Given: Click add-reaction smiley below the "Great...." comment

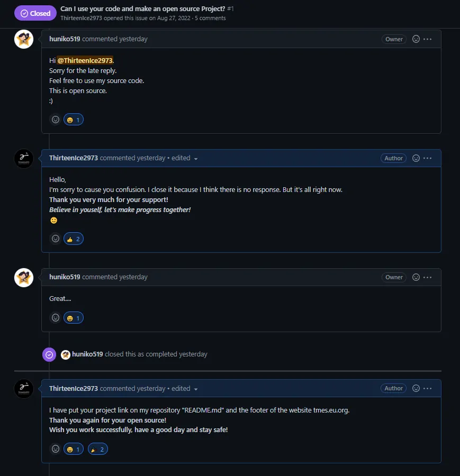Looking at the screenshot, I should coord(55,318).
